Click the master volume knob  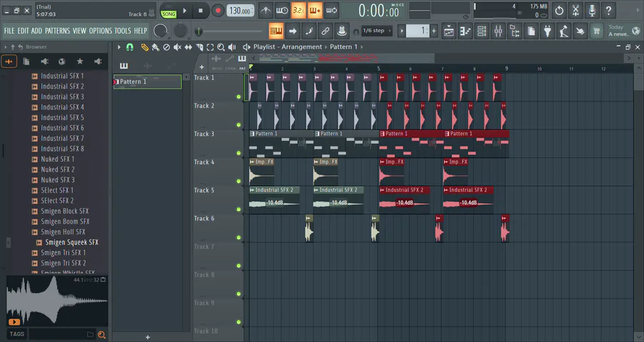160,31
